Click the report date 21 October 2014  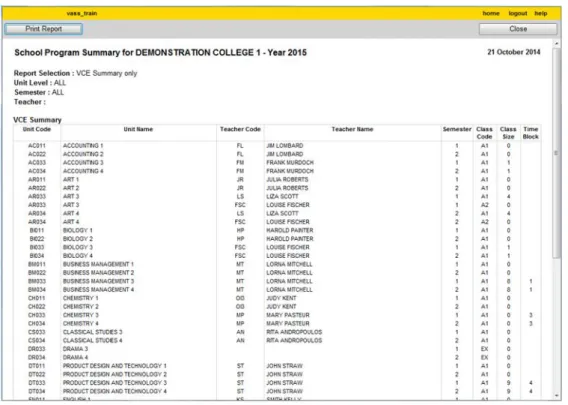tap(514, 52)
